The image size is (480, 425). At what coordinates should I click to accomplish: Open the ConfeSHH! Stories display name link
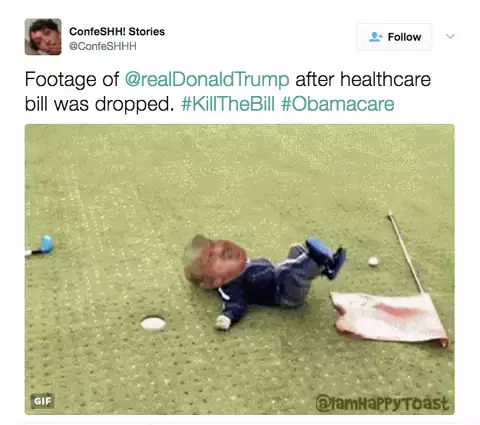pyautogui.click(x=117, y=32)
